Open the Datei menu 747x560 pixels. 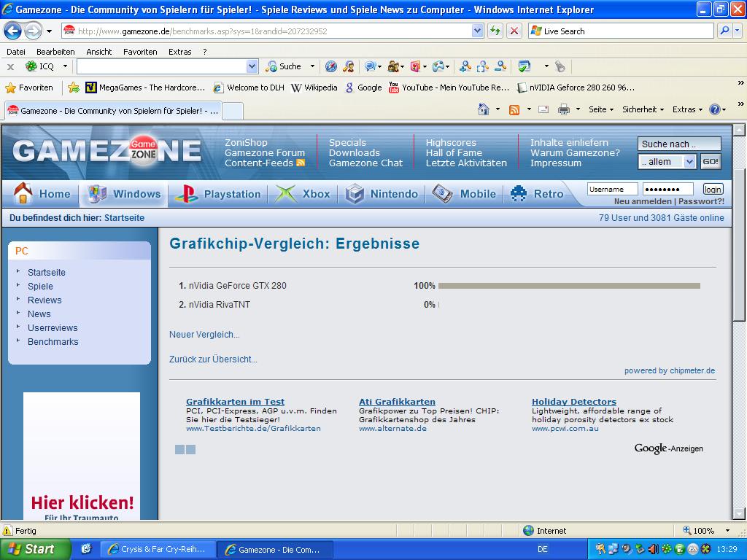tap(16, 52)
